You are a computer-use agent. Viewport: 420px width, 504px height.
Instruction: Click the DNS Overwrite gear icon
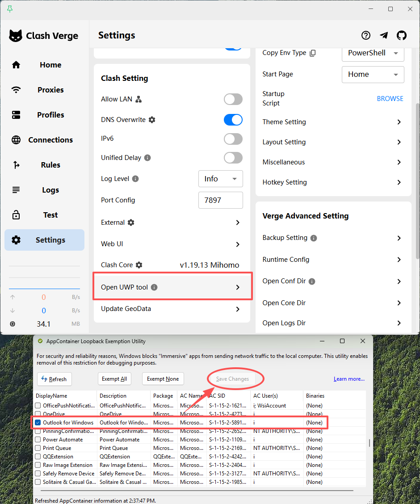coord(152,120)
